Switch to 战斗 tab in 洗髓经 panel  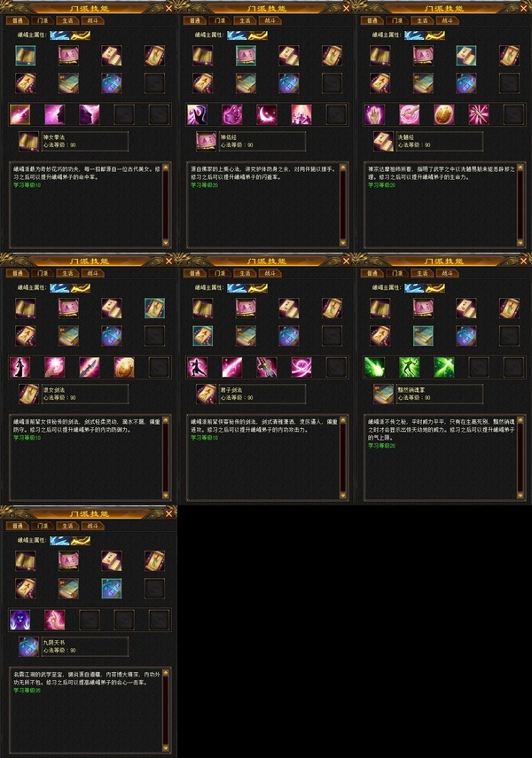click(x=448, y=20)
